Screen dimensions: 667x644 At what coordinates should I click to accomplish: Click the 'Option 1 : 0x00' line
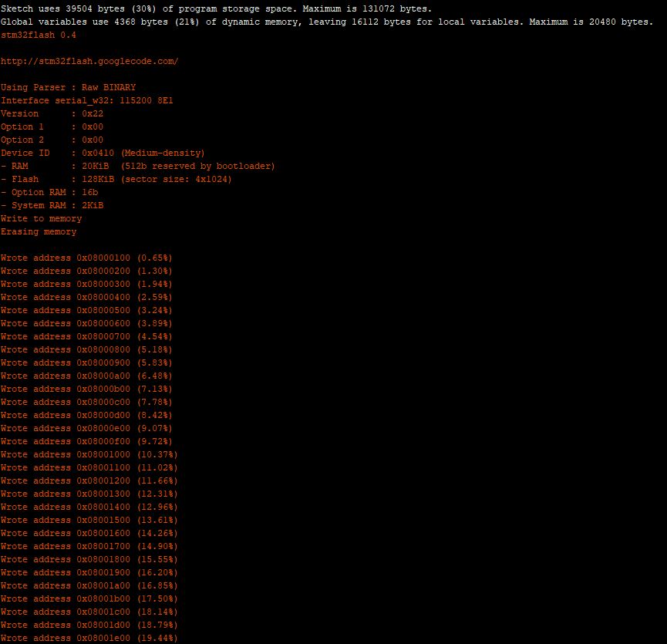click(x=52, y=126)
